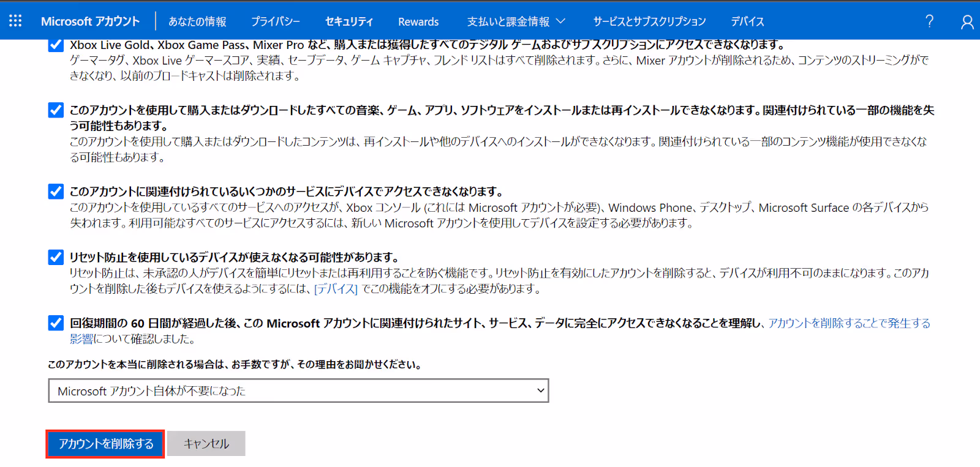
Task: Expand the 支払いと課金情報 menu
Action: coord(516,21)
